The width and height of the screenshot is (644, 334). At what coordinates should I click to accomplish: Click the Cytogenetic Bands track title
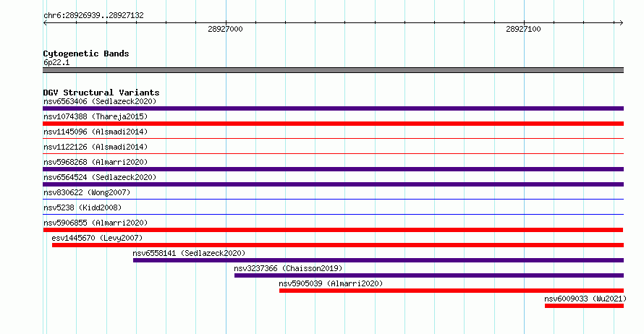pos(86,53)
